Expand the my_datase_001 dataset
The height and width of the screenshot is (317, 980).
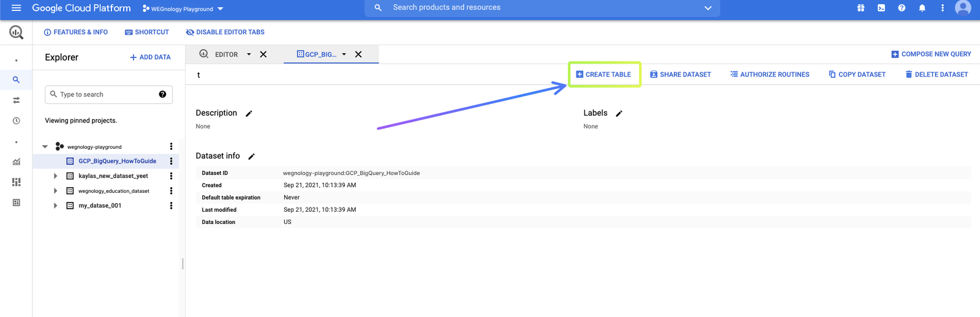pyautogui.click(x=55, y=206)
